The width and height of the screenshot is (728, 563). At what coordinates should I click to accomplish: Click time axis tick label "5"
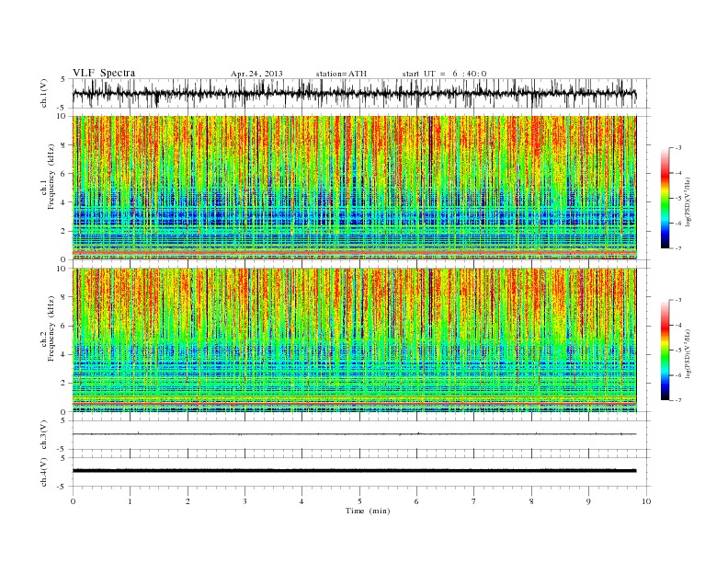pyautogui.click(x=359, y=501)
